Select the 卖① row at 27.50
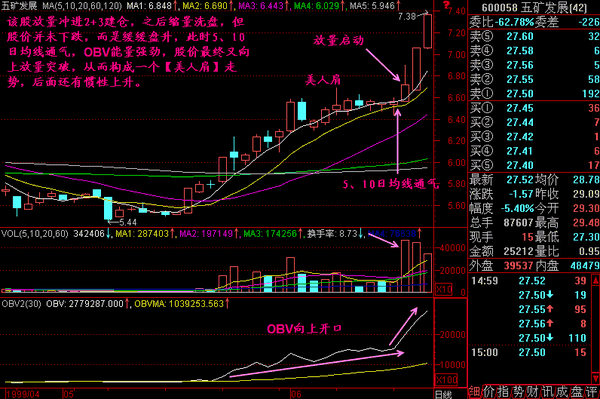This screenshot has height=399, width=600. point(535,94)
